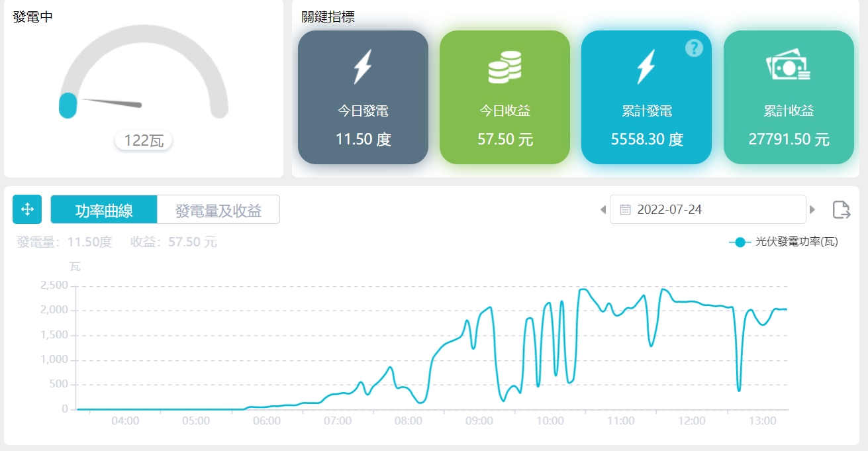Screen dimensions: 868x451
Task: Click the banknote icon on 累計收益 card
Action: 788,66
